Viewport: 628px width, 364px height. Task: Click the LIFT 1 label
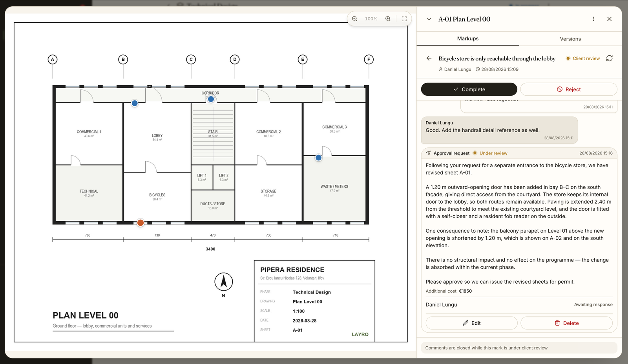point(202,176)
